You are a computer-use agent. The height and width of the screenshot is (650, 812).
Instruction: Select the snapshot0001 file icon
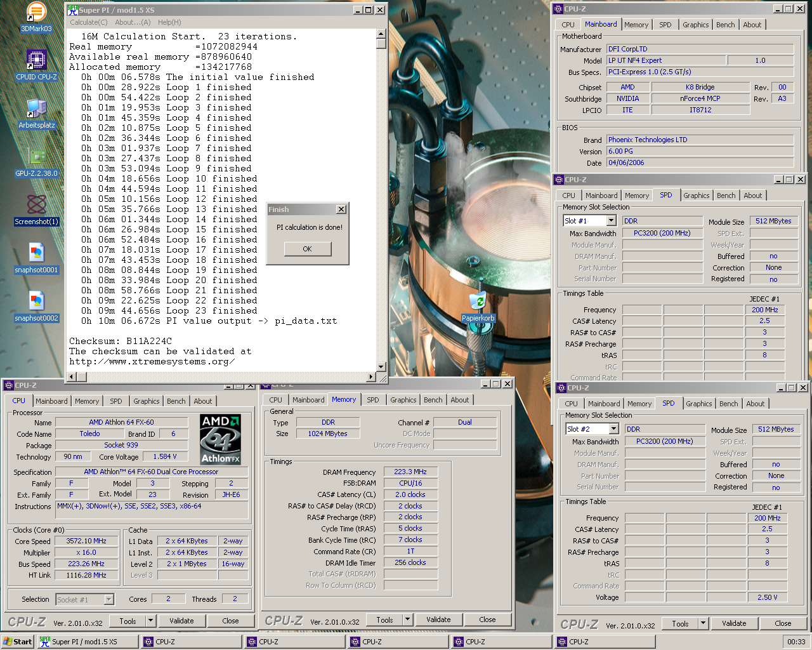36,258
